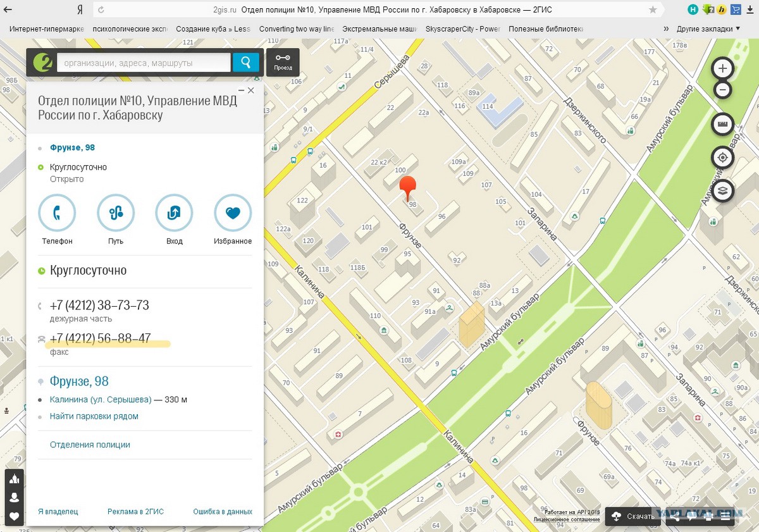Click the teal H extension icon
The width and height of the screenshot is (759, 532).
tap(694, 9)
